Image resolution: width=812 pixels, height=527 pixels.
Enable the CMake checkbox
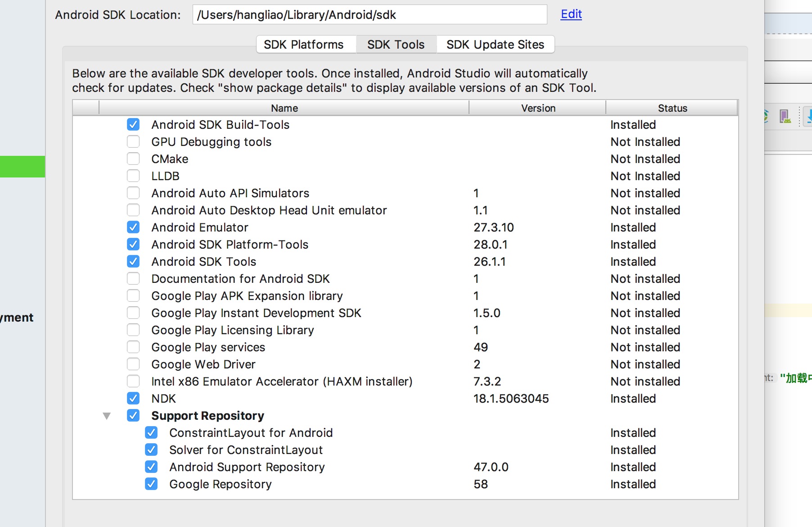[133, 159]
